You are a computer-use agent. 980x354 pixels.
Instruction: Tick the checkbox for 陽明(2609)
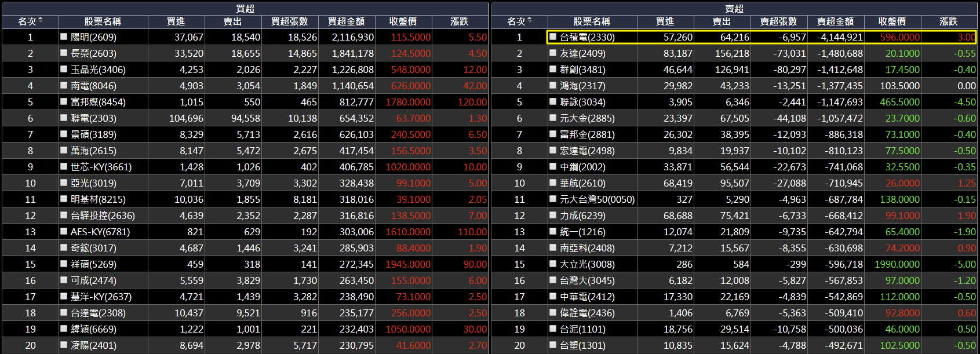point(64,37)
